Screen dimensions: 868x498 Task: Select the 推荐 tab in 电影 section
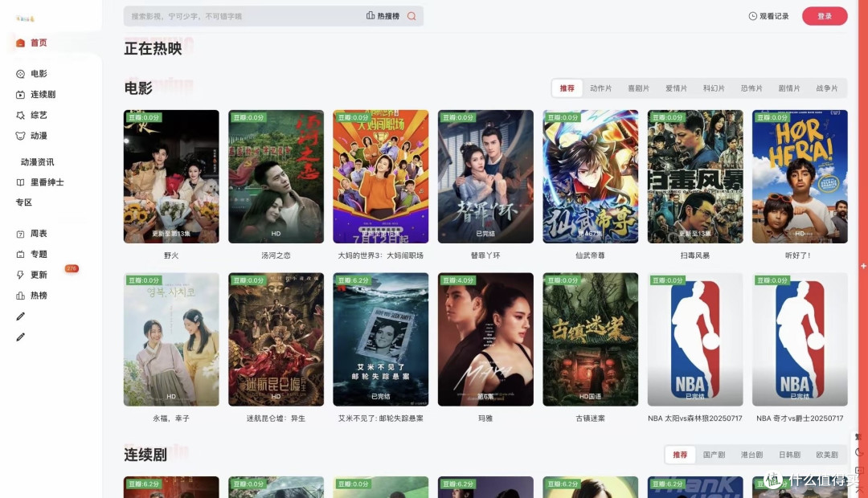click(567, 88)
